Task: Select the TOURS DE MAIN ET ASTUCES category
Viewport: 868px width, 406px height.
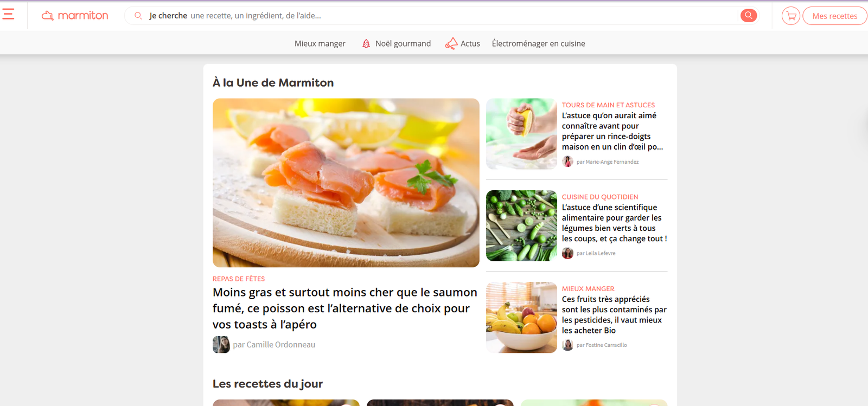Action: 608,105
